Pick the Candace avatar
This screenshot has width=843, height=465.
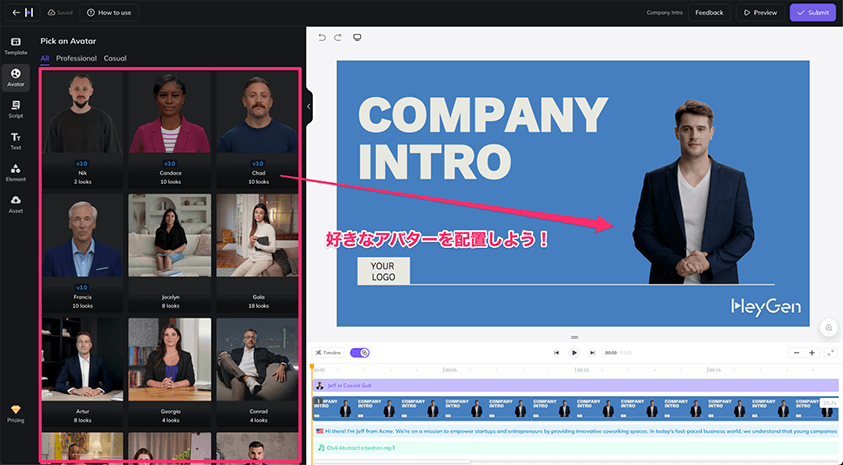(x=170, y=129)
